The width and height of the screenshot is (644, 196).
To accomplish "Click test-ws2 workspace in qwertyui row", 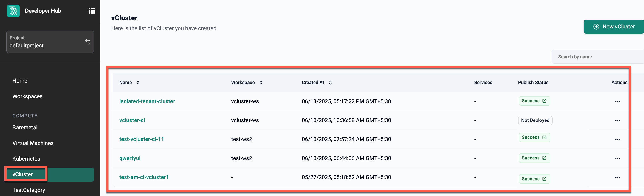I will click(x=241, y=158).
